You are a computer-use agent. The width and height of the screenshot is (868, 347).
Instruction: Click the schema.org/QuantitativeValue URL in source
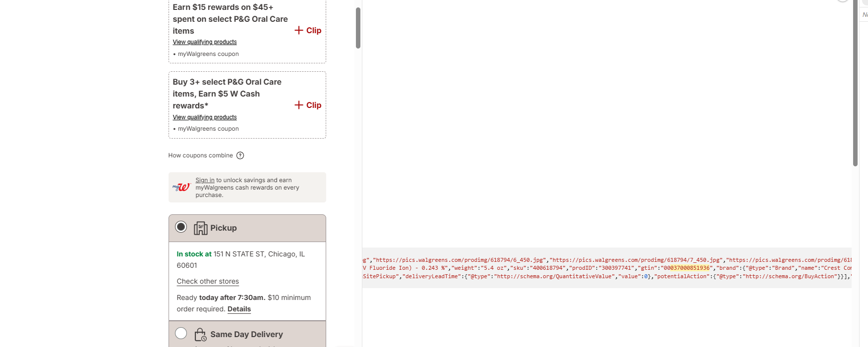click(555, 276)
